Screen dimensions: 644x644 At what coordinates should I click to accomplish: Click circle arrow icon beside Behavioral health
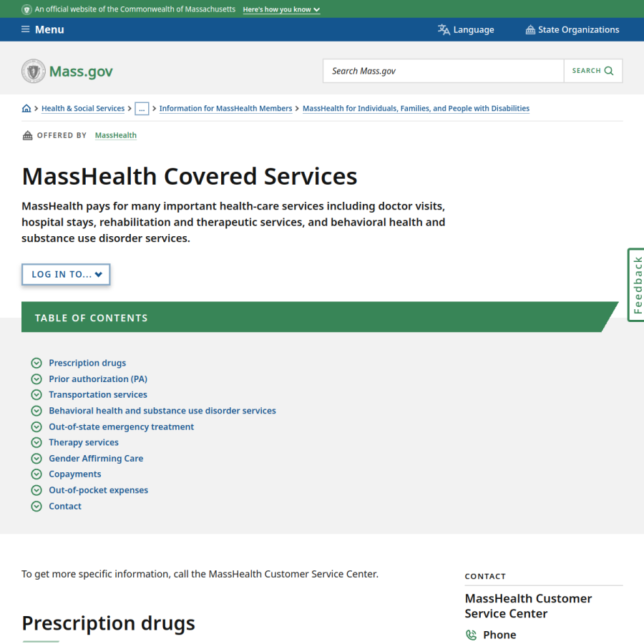[36, 411]
